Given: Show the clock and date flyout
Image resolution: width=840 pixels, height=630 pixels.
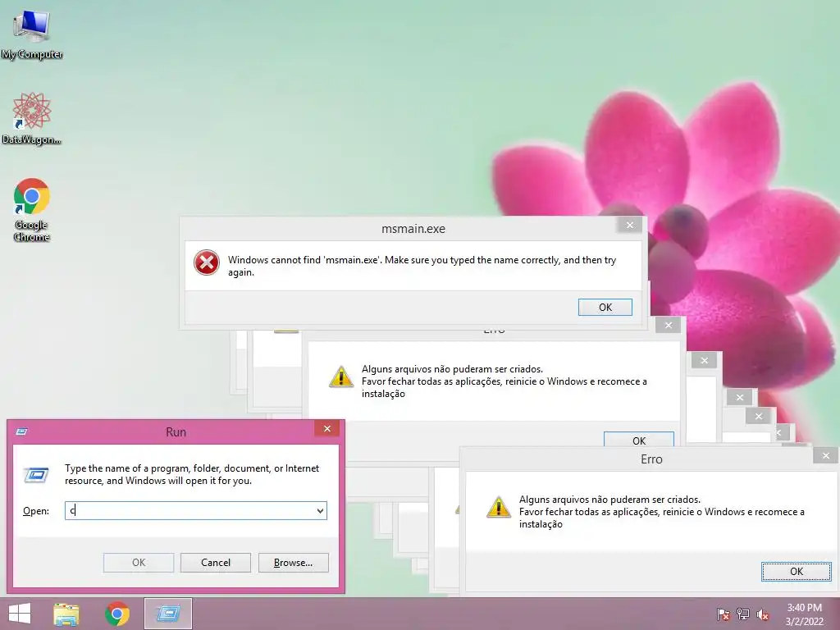Looking at the screenshot, I should pos(804,614).
